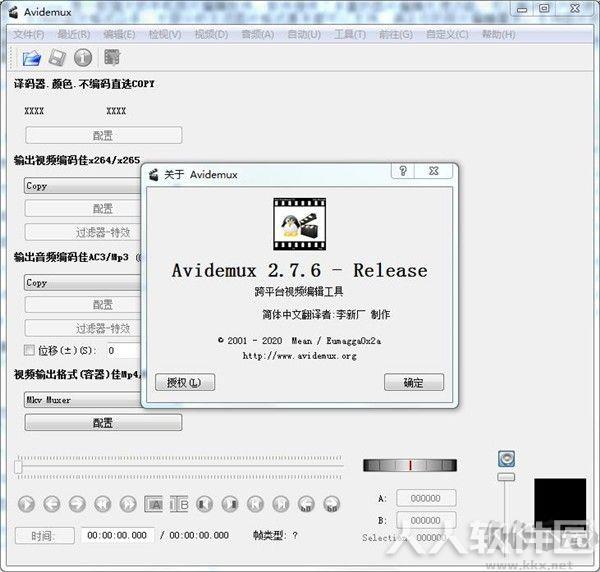Click the audio shift value field showing 0
Image resolution: width=600 pixels, height=572 pixels.
click(123, 350)
